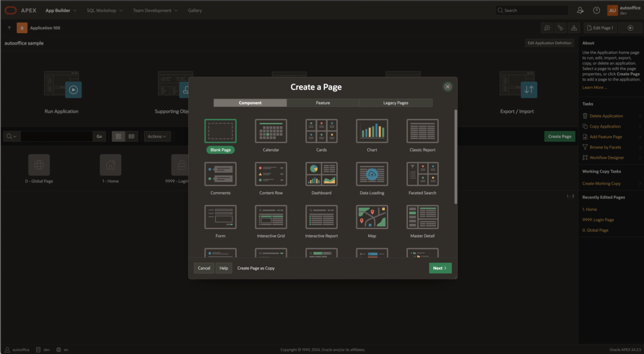Click the dialog vertical scrollbar
Screen dimensions: 644x354
coord(456,157)
